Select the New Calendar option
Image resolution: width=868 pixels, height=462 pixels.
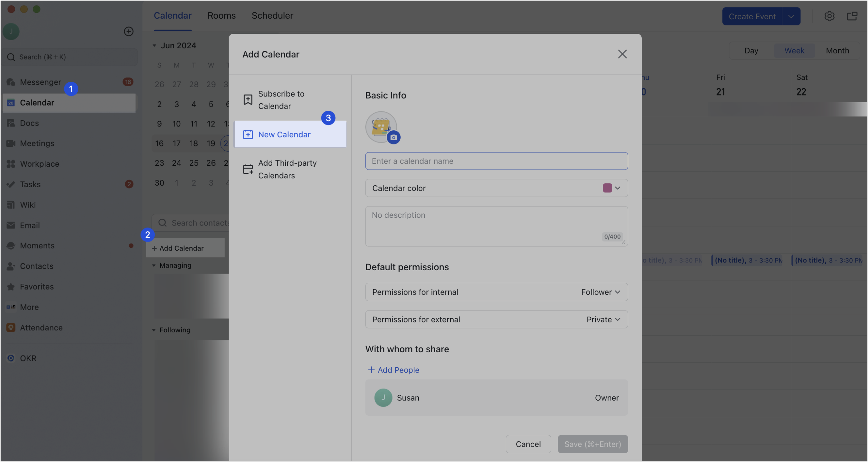(284, 134)
